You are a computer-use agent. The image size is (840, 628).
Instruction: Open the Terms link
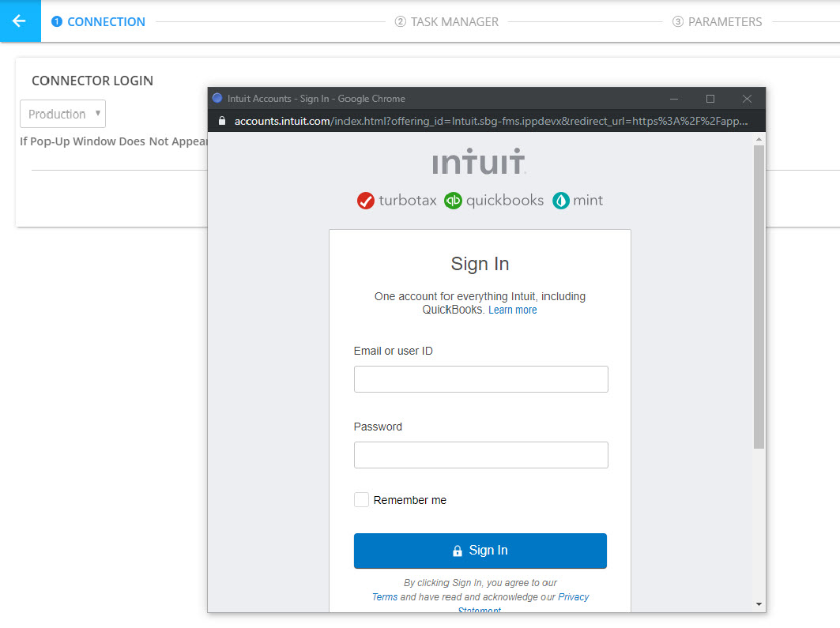tap(385, 597)
